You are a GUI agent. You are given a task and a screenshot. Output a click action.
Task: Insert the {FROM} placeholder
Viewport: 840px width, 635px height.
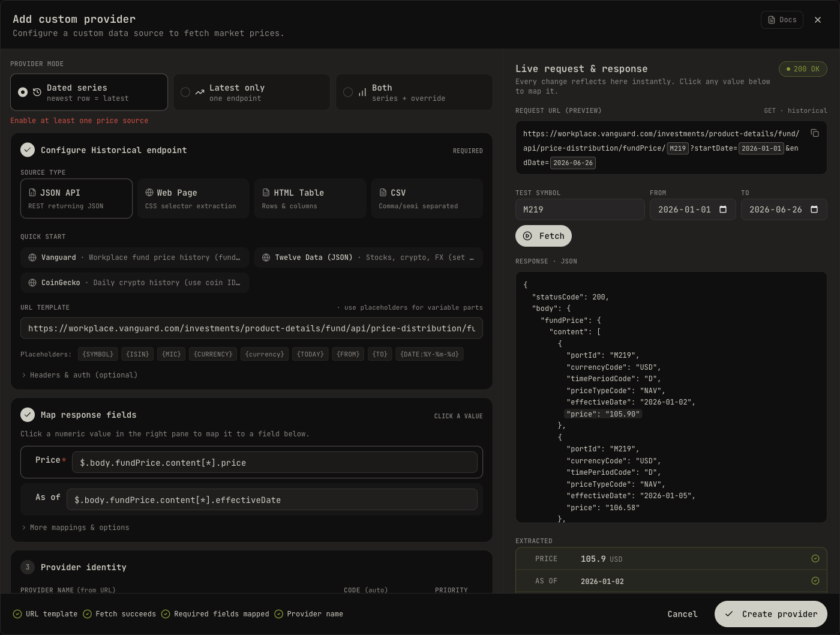[348, 354]
